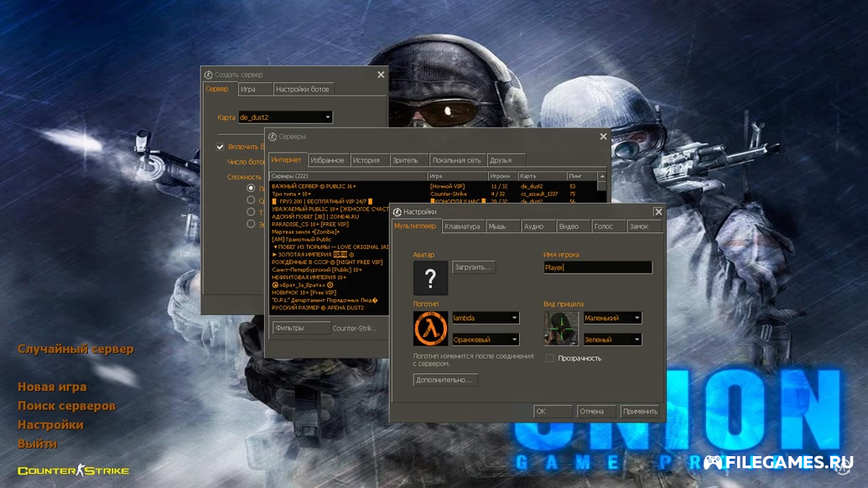Screen dimensions: 868x488
Task: Open the Оранжевый logo color dropdown
Action: (486, 339)
